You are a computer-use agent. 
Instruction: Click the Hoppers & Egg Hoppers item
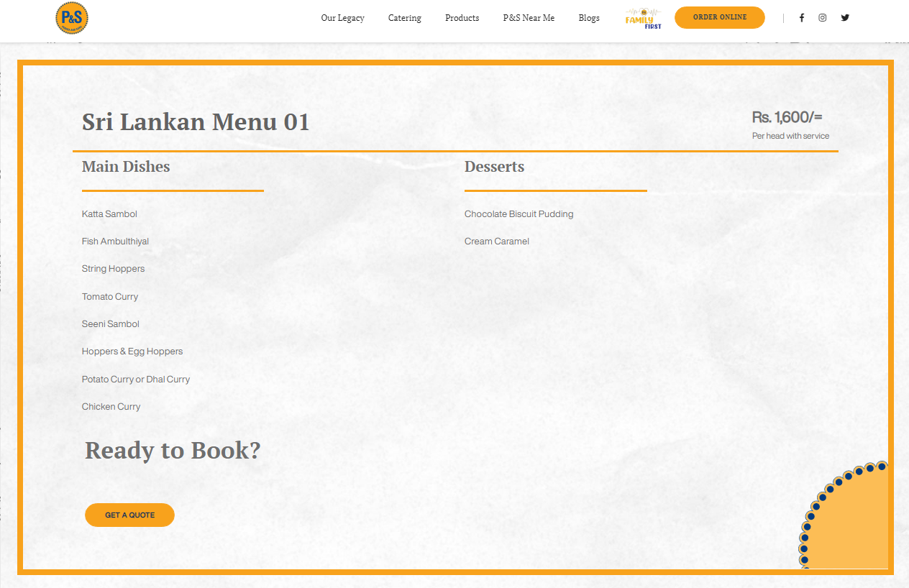click(x=132, y=352)
